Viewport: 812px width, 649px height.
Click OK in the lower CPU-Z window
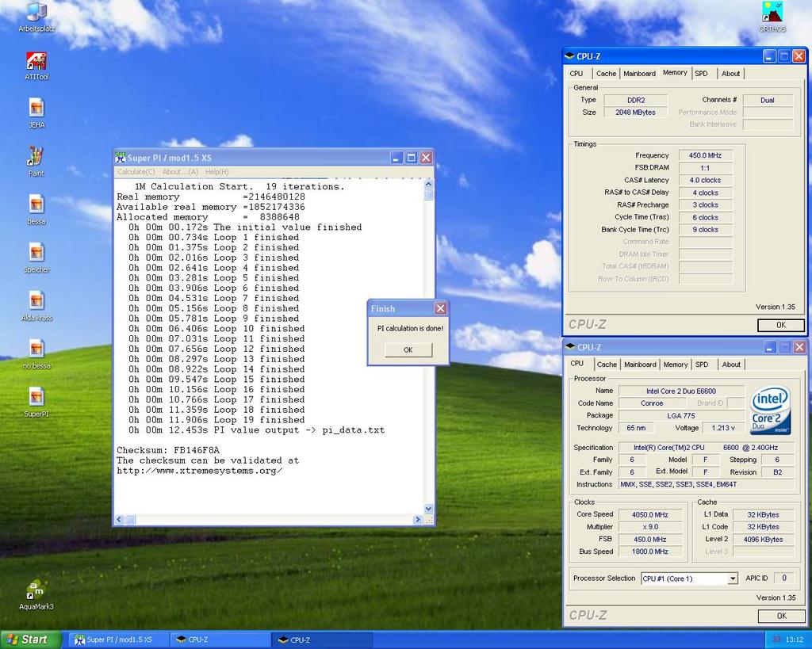(781, 616)
